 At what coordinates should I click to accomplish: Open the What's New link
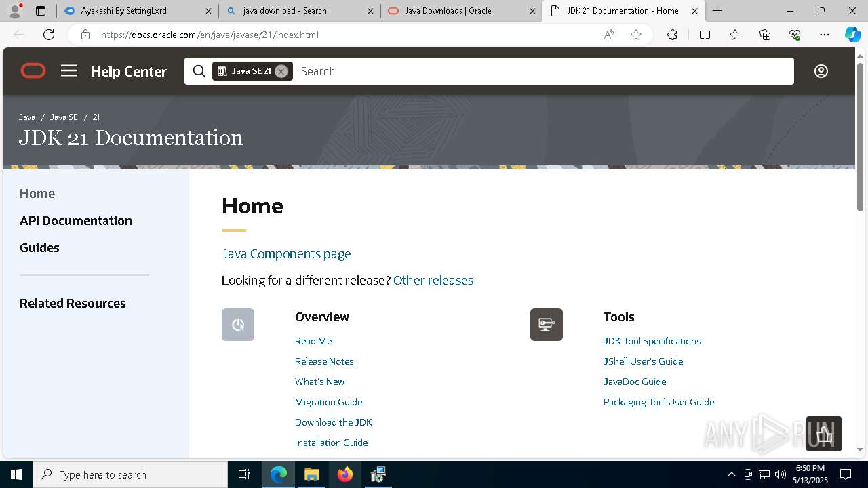tap(319, 382)
